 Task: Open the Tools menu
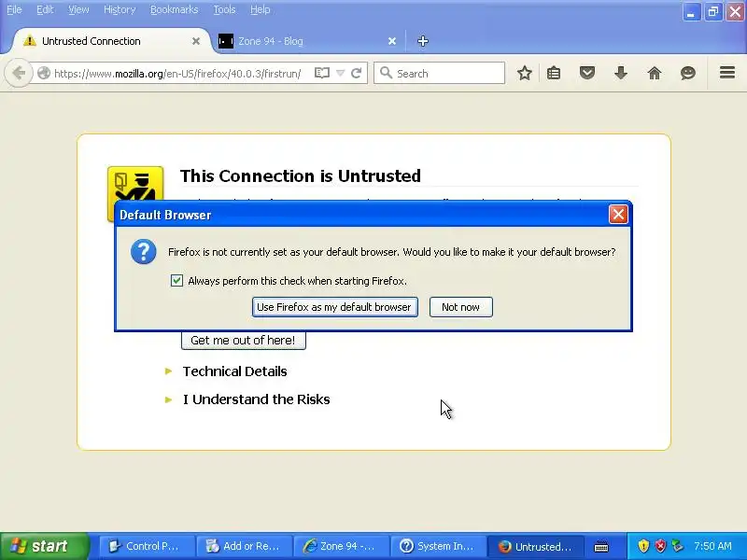[224, 9]
